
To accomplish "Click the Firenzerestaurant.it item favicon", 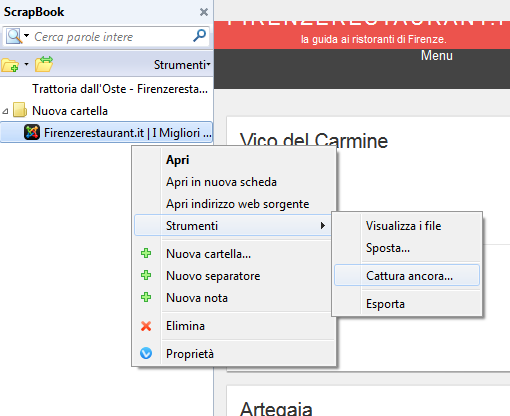I will (x=32, y=132).
